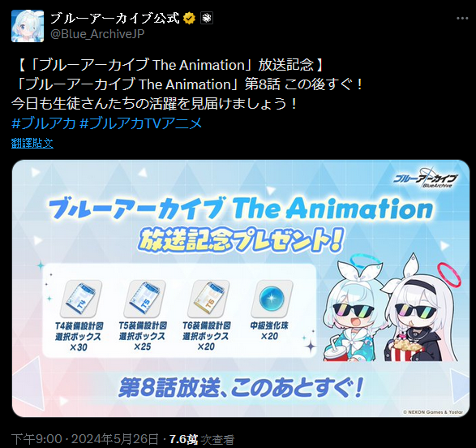Click the blue 中級強化珠 orb icon
The width and height of the screenshot is (476, 448).
pyautogui.click(x=272, y=299)
